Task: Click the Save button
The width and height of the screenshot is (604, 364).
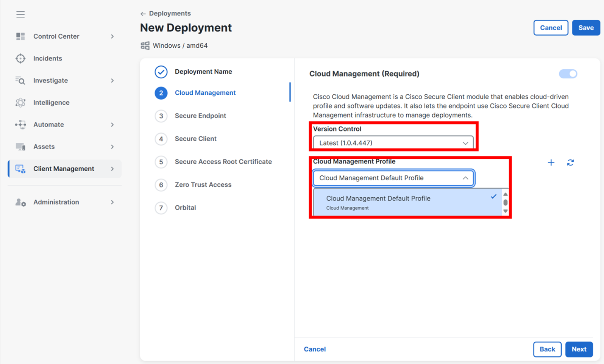Action: click(x=585, y=28)
